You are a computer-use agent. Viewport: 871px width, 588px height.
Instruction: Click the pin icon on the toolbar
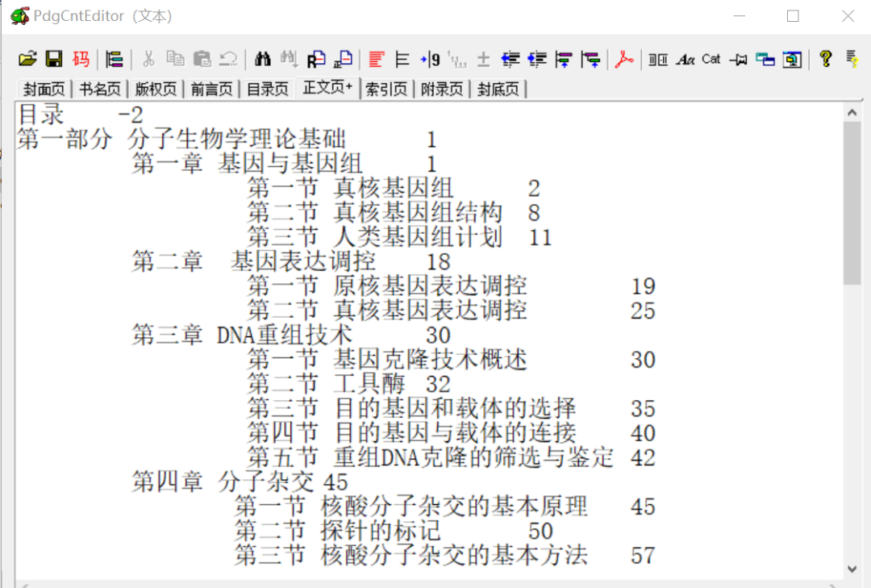[x=738, y=58]
